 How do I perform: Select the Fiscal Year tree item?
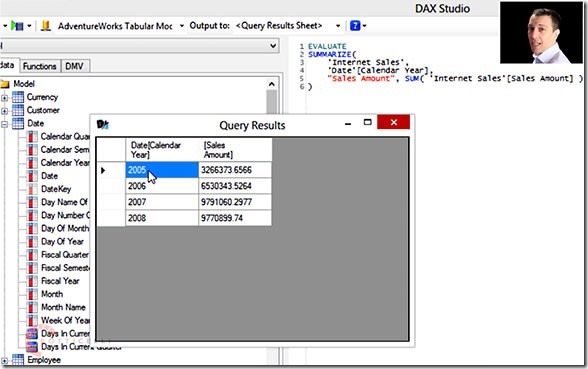click(x=60, y=281)
